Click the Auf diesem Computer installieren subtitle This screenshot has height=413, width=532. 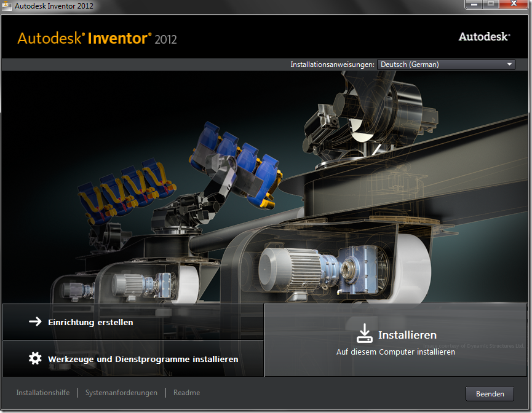pyautogui.click(x=395, y=352)
